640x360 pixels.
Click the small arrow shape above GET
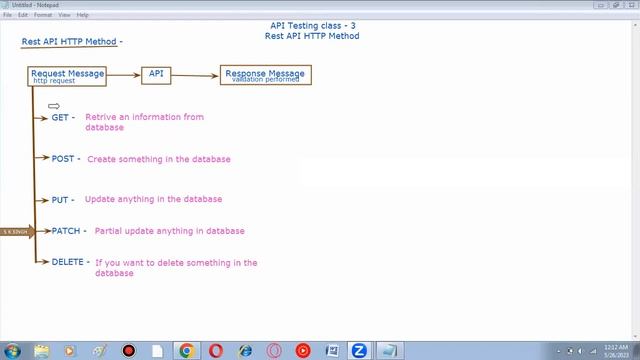(x=54, y=106)
